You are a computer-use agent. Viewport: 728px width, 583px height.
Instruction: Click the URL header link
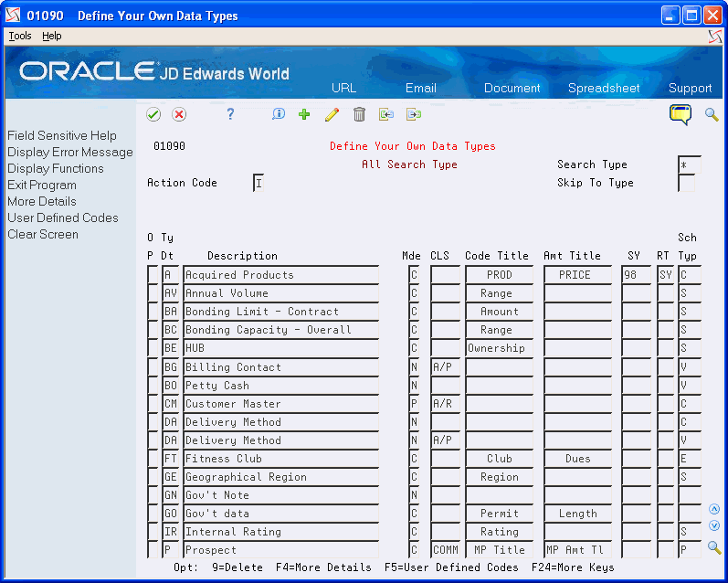(x=343, y=89)
